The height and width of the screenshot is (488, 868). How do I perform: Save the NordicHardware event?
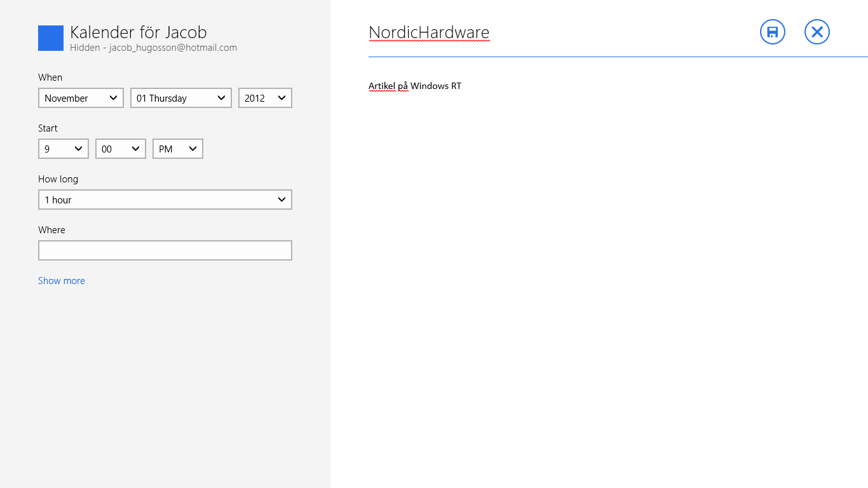tap(772, 32)
